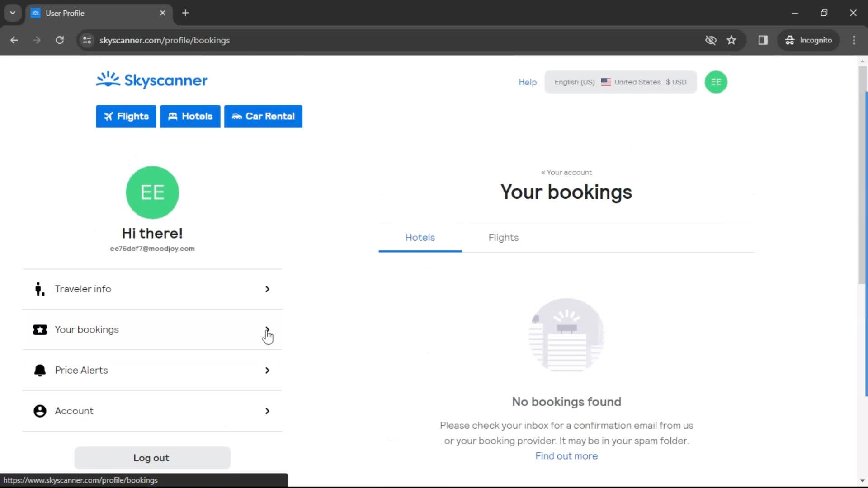This screenshot has width=868, height=488.
Task: Click the Price Alerts bell icon
Action: pyautogui.click(x=39, y=370)
